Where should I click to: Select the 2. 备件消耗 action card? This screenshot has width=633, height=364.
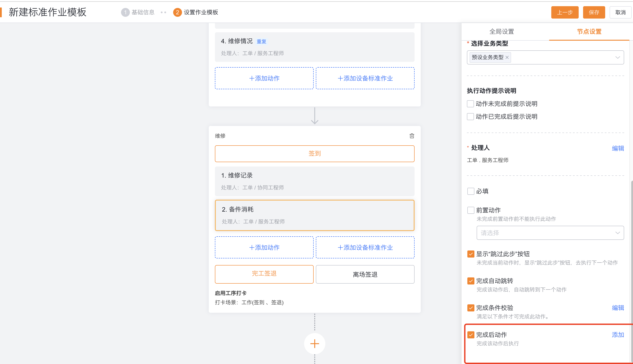(x=315, y=215)
